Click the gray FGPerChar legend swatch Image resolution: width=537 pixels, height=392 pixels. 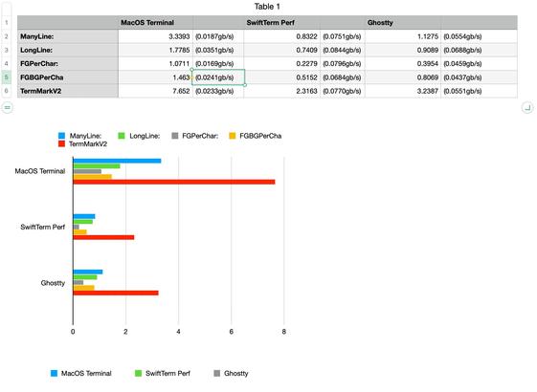tap(174, 136)
